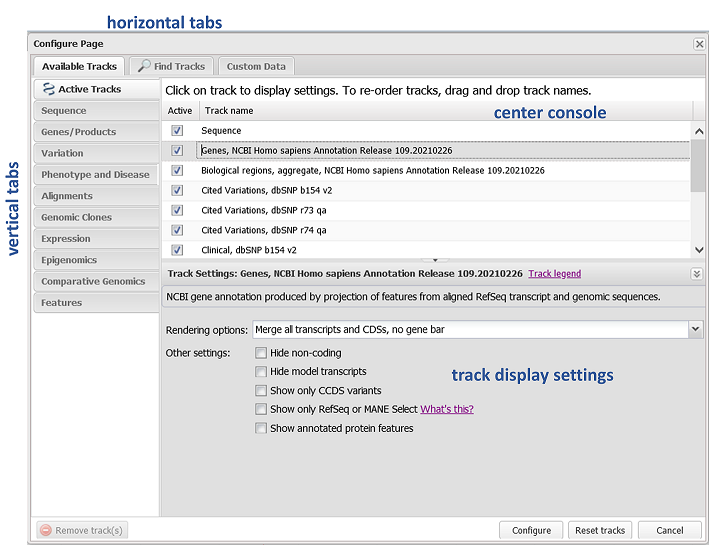
Task: Close the Configure Page dialog
Action: pyautogui.click(x=699, y=44)
